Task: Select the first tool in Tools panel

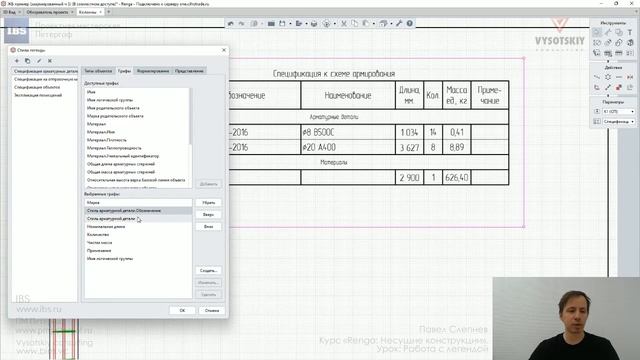Action: click(597, 32)
